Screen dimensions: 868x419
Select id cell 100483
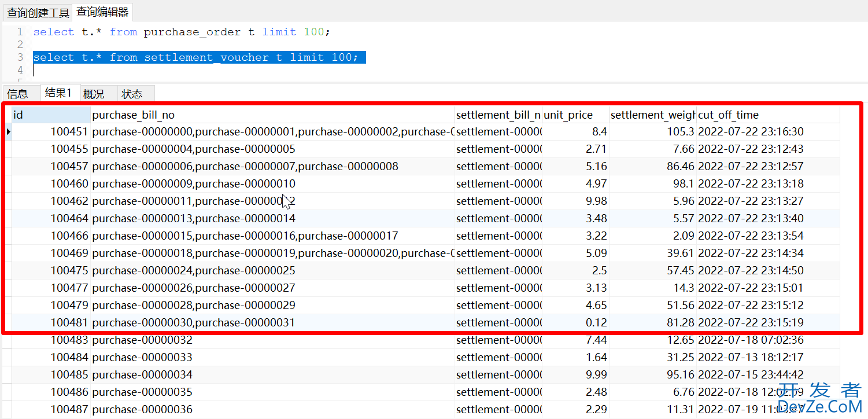click(x=51, y=340)
